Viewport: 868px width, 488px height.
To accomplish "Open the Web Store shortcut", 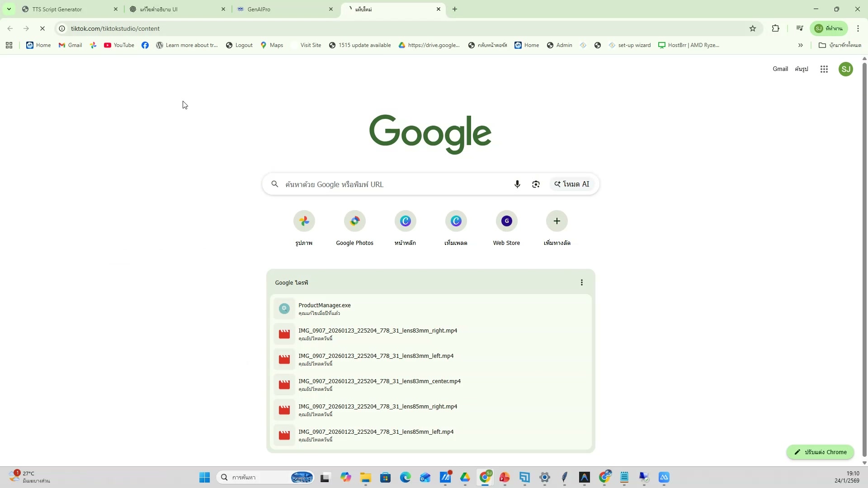I will (x=506, y=221).
